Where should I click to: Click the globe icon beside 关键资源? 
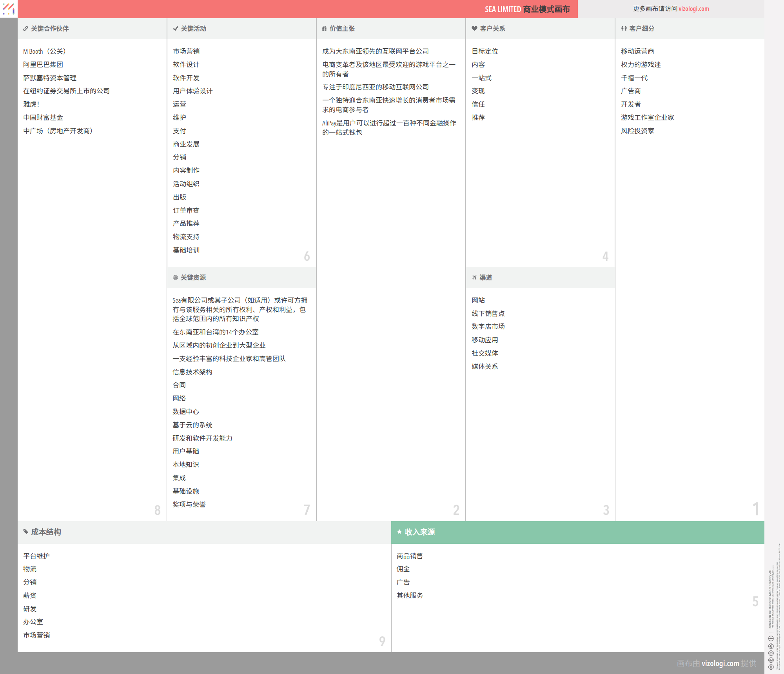(175, 278)
